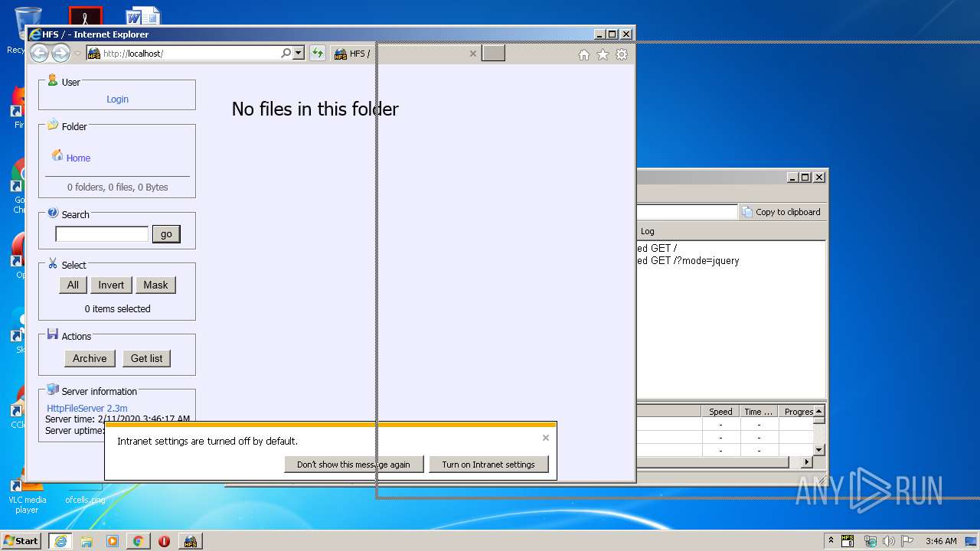Viewport: 980px width, 551px height.
Task: Click the Get list action button
Action: (146, 358)
